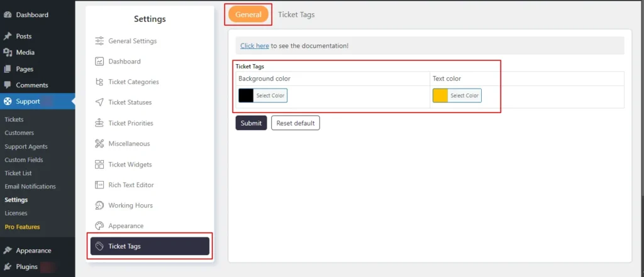The image size is (644, 277).
Task: Click the Working Hours clock icon
Action: pyautogui.click(x=99, y=205)
